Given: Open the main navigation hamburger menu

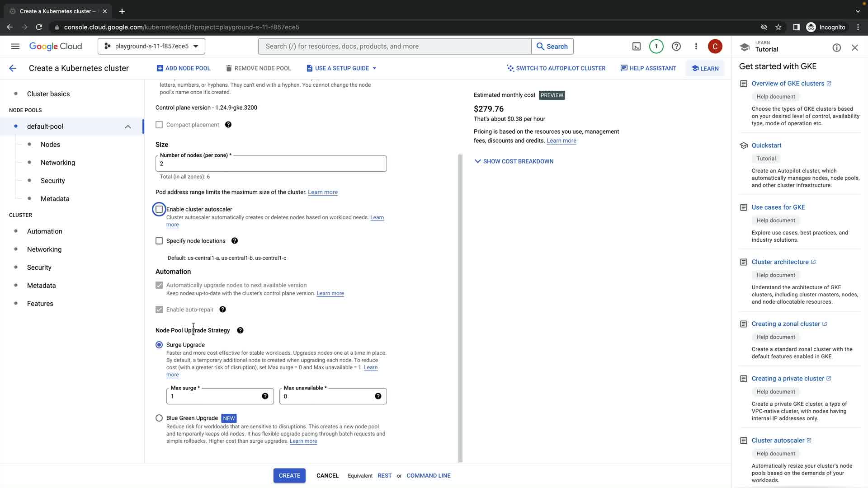Looking at the screenshot, I should pyautogui.click(x=15, y=47).
